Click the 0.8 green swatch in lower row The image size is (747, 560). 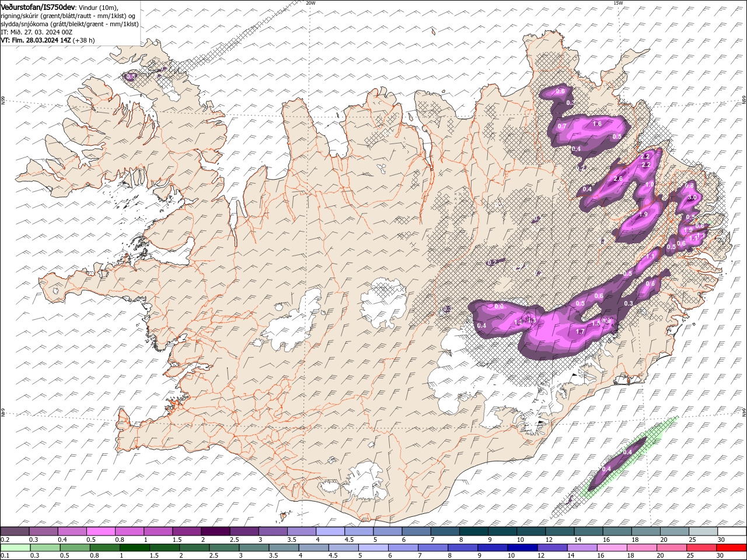[x=105, y=548]
